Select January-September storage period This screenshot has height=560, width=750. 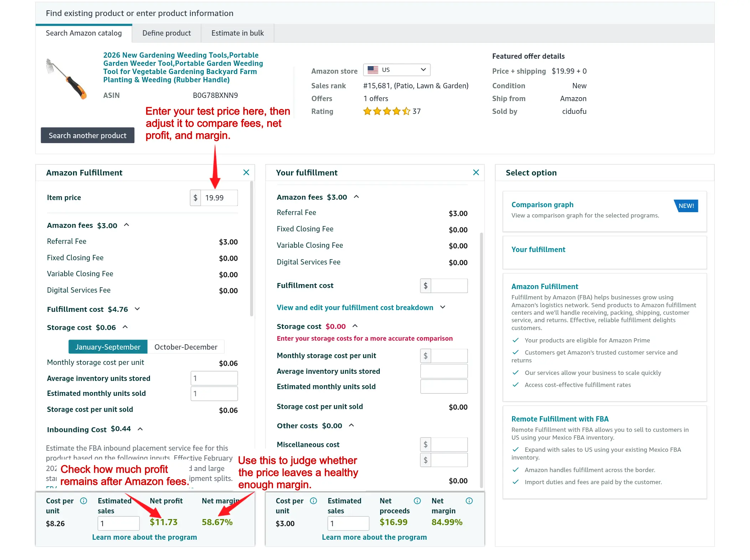pos(108,347)
